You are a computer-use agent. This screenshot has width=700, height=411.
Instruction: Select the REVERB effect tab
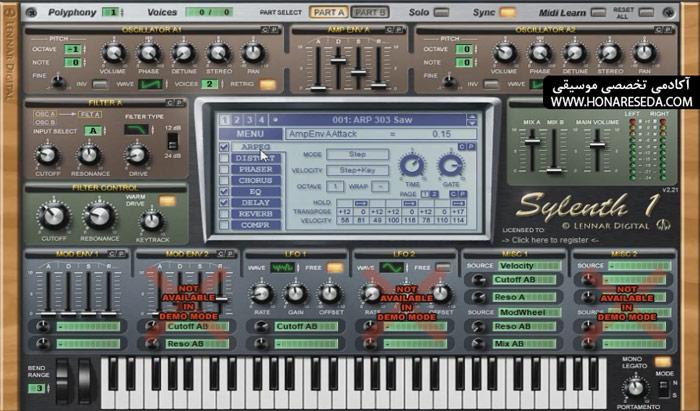tap(255, 214)
